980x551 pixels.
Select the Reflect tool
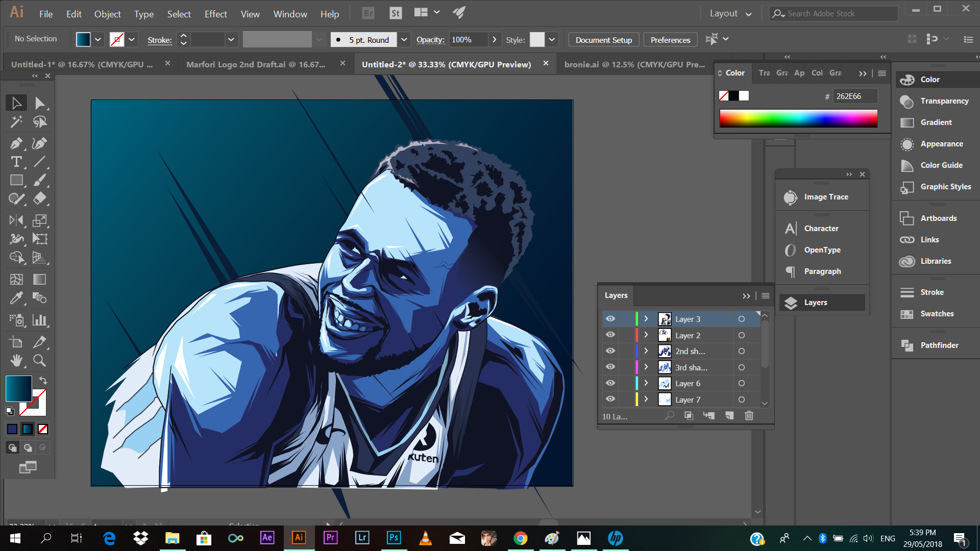click(16, 220)
